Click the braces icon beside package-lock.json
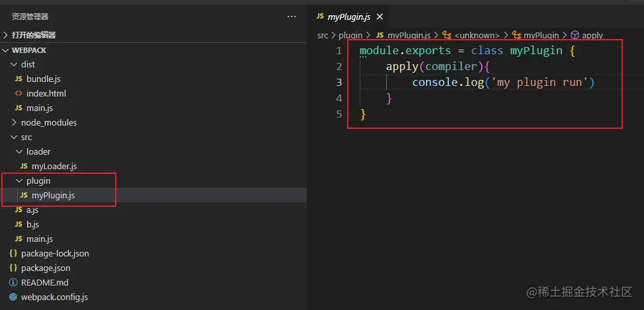This screenshot has height=310, width=644. pos(13,254)
